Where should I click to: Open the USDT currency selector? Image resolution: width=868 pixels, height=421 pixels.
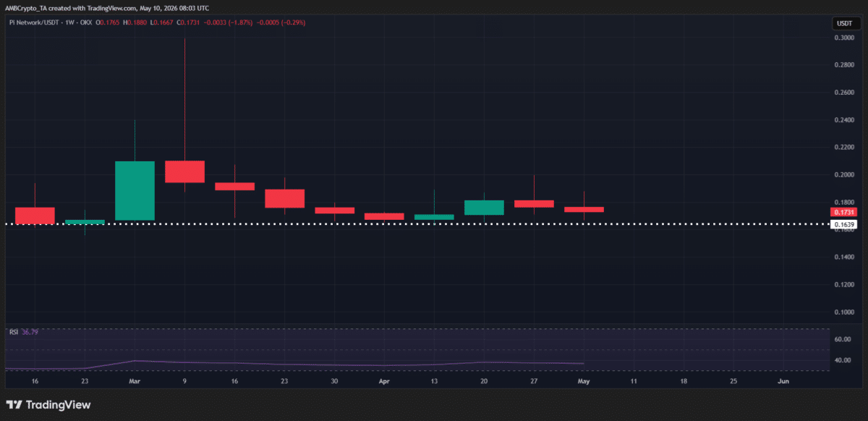844,23
